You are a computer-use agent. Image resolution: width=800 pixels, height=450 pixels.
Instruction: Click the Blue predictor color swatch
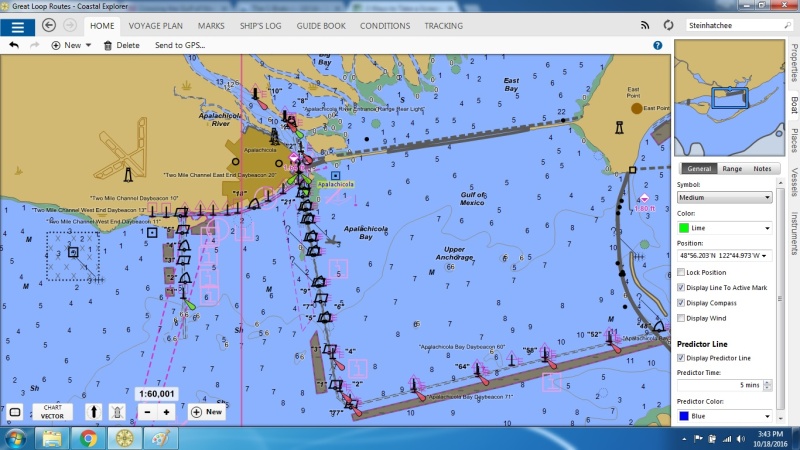click(x=684, y=416)
